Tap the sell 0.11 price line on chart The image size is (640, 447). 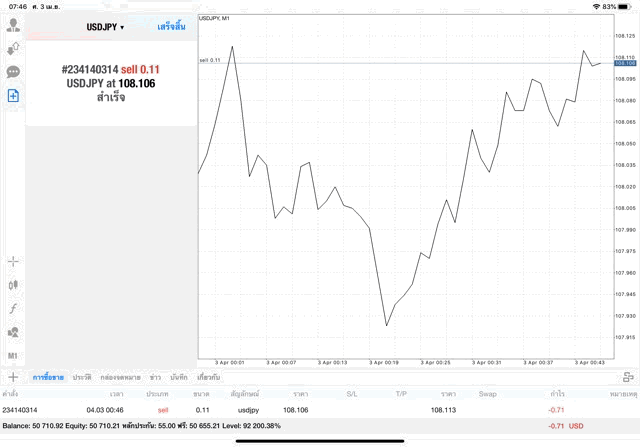click(400, 63)
